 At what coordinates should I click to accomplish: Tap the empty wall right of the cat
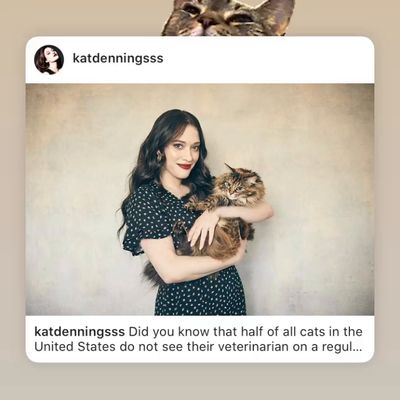(320, 200)
